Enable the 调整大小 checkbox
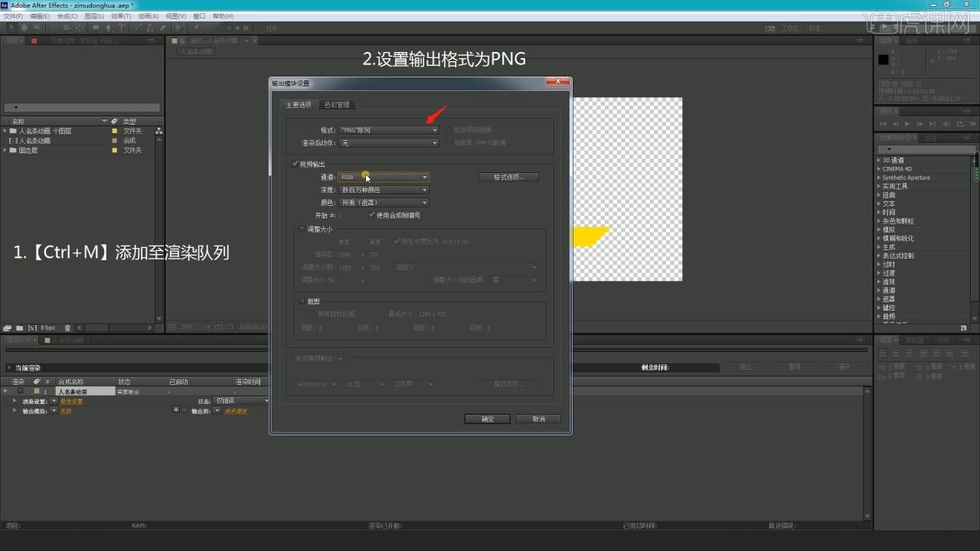Image resolution: width=980 pixels, height=551 pixels. [302, 229]
